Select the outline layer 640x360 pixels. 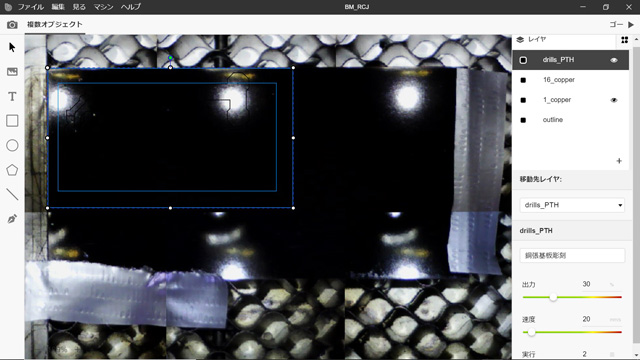tap(571, 120)
